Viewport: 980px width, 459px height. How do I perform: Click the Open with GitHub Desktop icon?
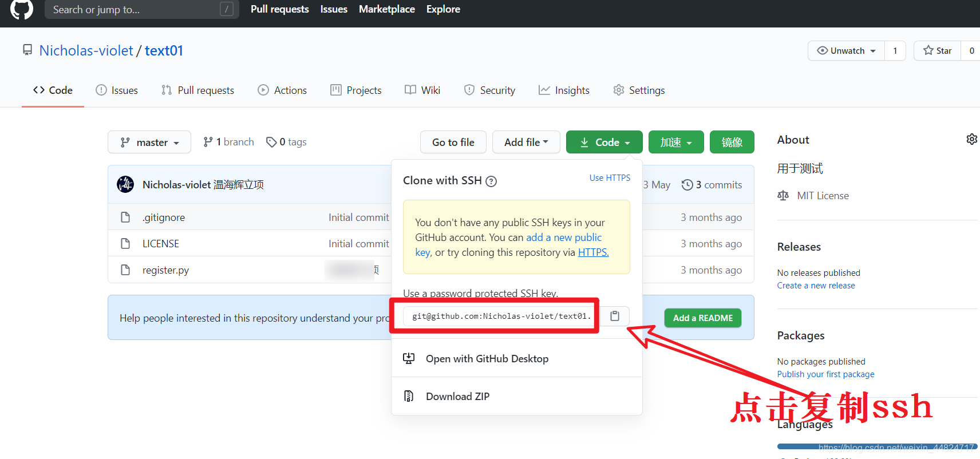click(x=409, y=358)
